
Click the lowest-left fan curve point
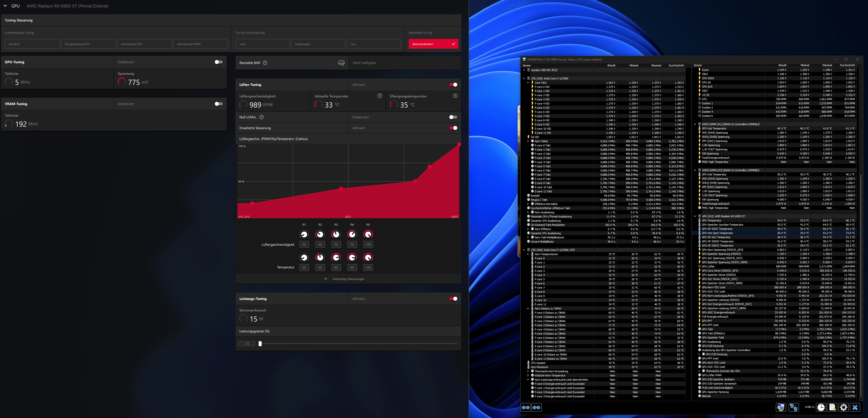pyautogui.click(x=252, y=203)
